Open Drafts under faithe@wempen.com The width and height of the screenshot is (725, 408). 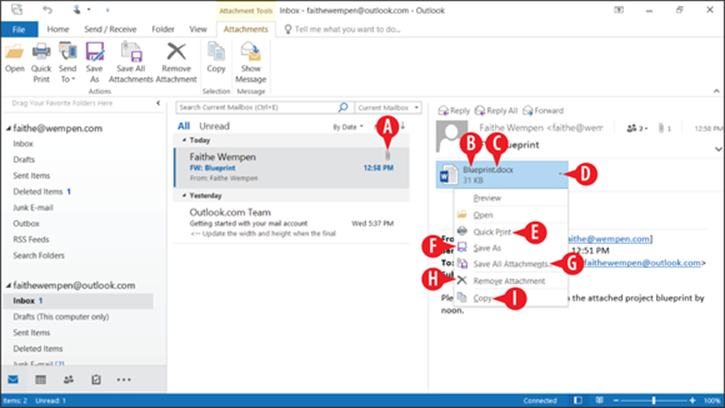coord(24,160)
